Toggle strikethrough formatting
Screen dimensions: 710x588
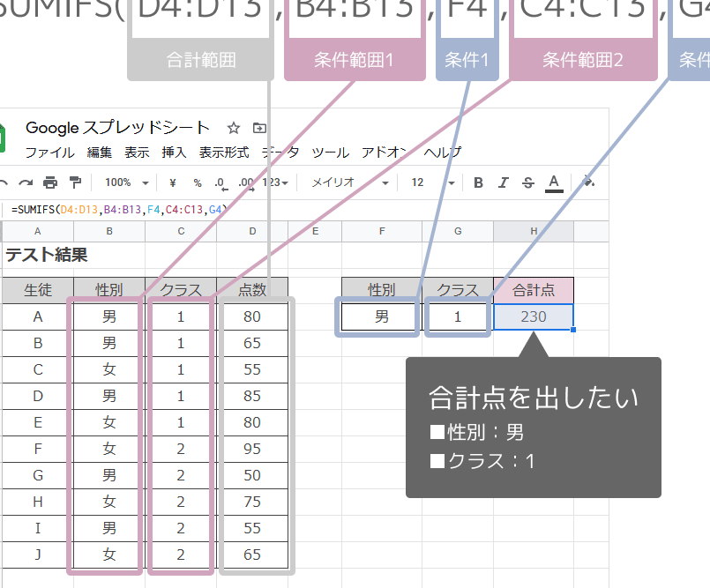pos(528,182)
